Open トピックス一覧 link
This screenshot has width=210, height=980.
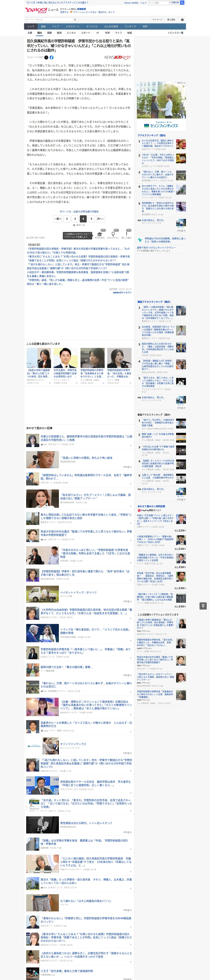click(175, 33)
